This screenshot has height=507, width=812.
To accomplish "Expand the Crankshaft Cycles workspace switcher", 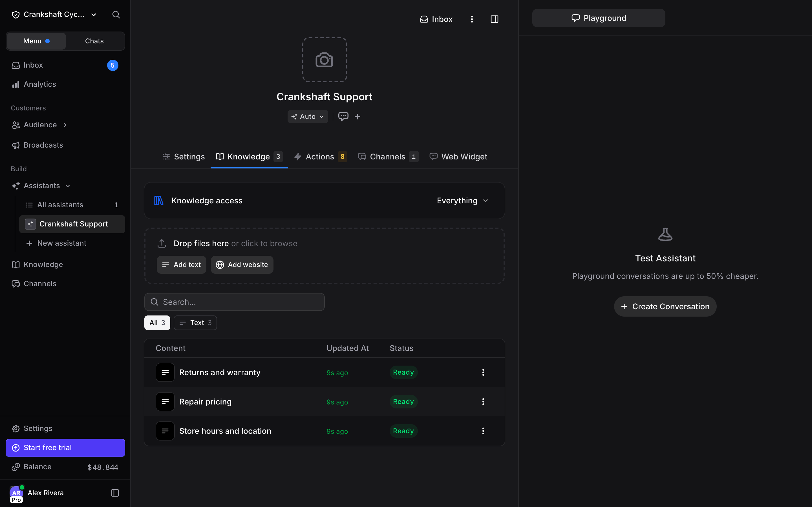I will pos(54,14).
